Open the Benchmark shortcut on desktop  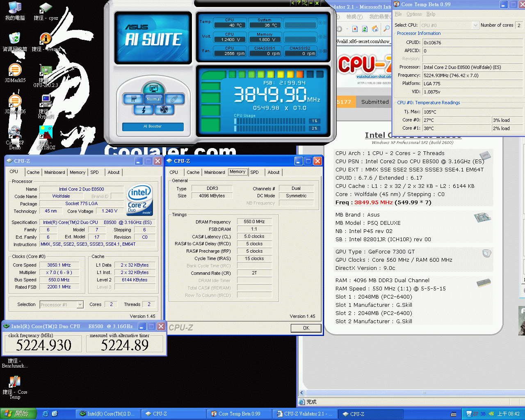(x=15, y=363)
